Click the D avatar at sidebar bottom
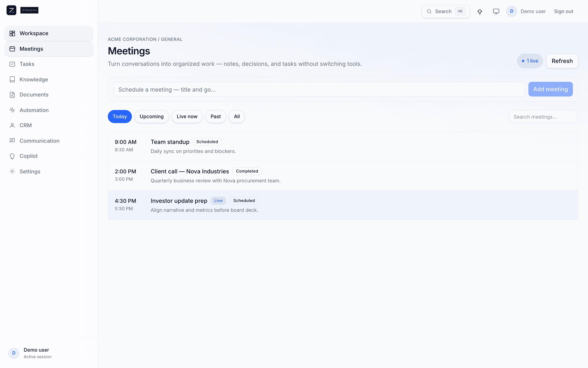This screenshot has width=588, height=368. point(14,353)
